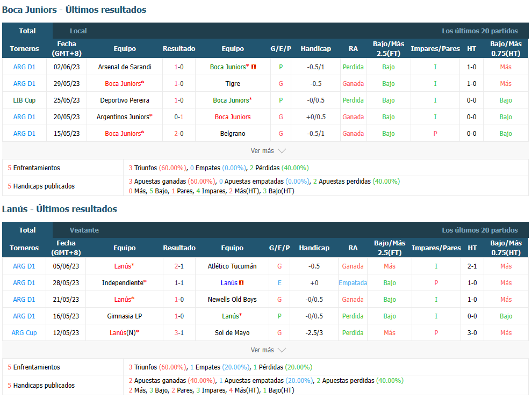532x399 pixels.
Task: Click Atlético Tucumán team name
Action: [x=232, y=266]
